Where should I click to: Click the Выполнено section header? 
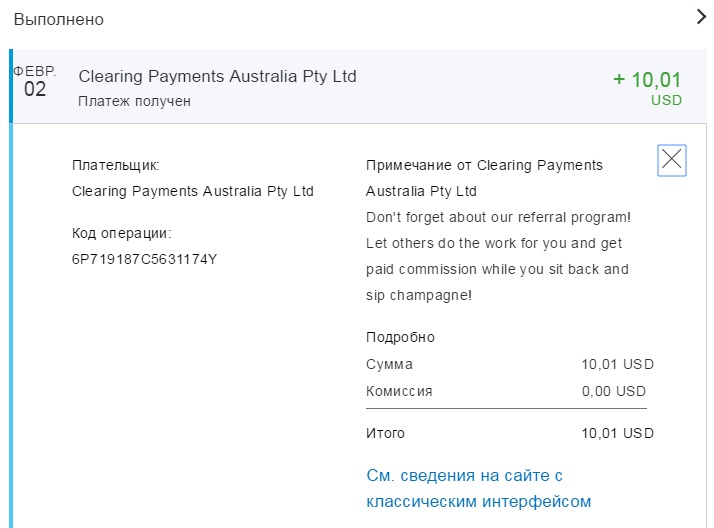pyautogui.click(x=59, y=19)
